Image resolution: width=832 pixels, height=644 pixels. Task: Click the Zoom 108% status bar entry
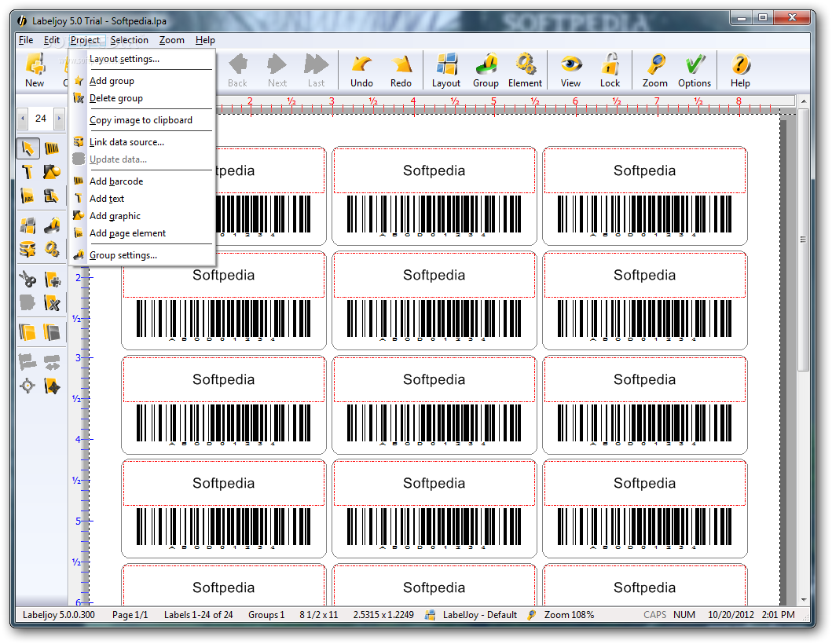(x=569, y=614)
